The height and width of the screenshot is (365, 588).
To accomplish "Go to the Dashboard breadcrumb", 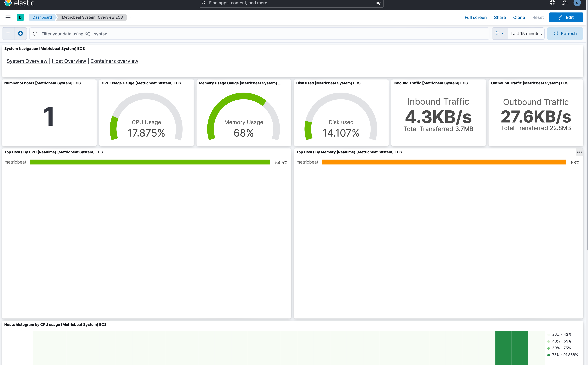I will 42,17.
